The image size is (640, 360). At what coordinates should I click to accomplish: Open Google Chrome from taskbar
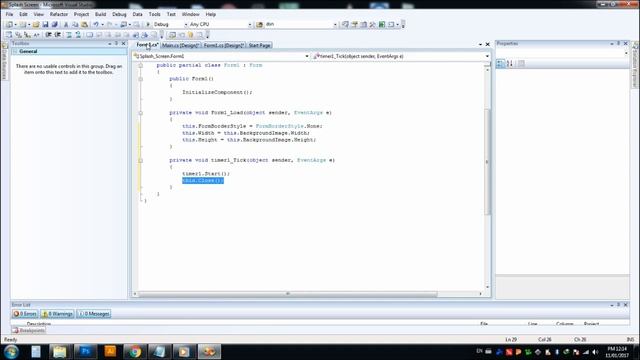coord(135,351)
